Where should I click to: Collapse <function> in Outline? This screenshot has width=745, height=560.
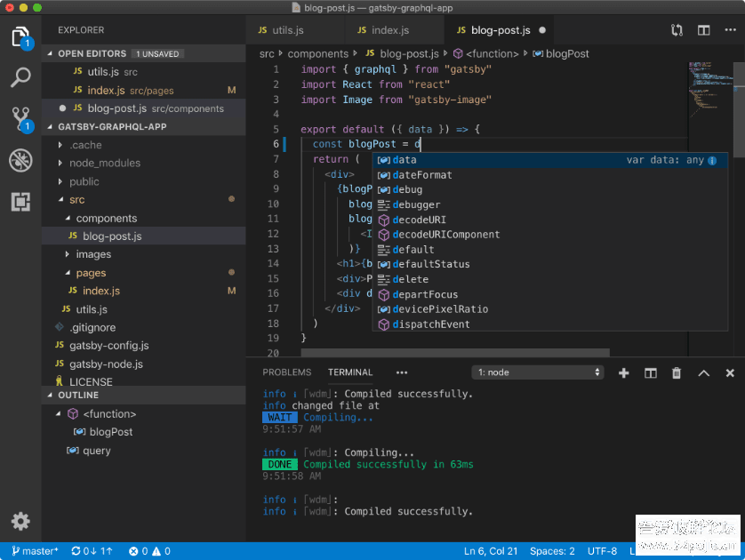pos(59,413)
